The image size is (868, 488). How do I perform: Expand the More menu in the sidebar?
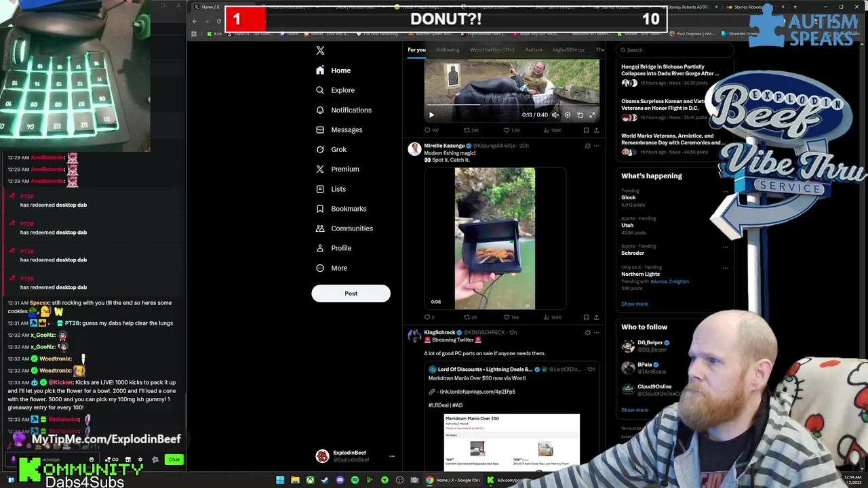(x=332, y=268)
